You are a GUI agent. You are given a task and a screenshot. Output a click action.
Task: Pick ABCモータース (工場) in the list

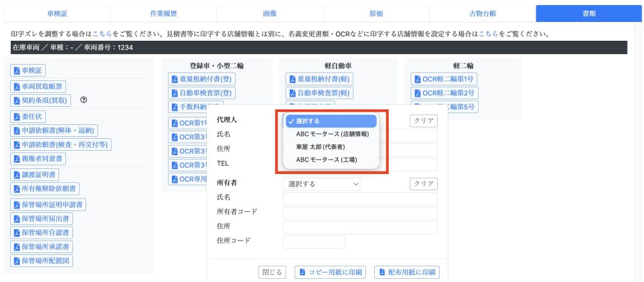[326, 159]
